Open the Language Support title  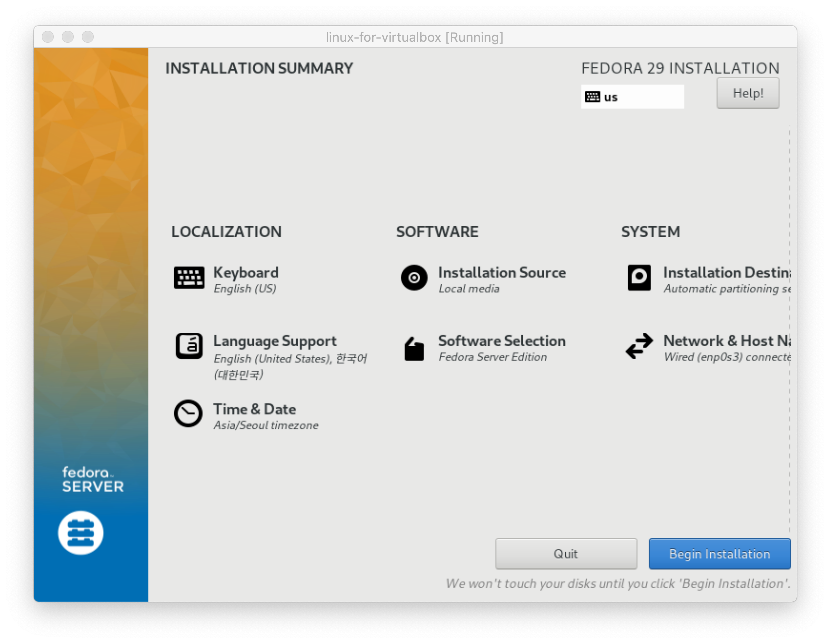click(x=275, y=341)
